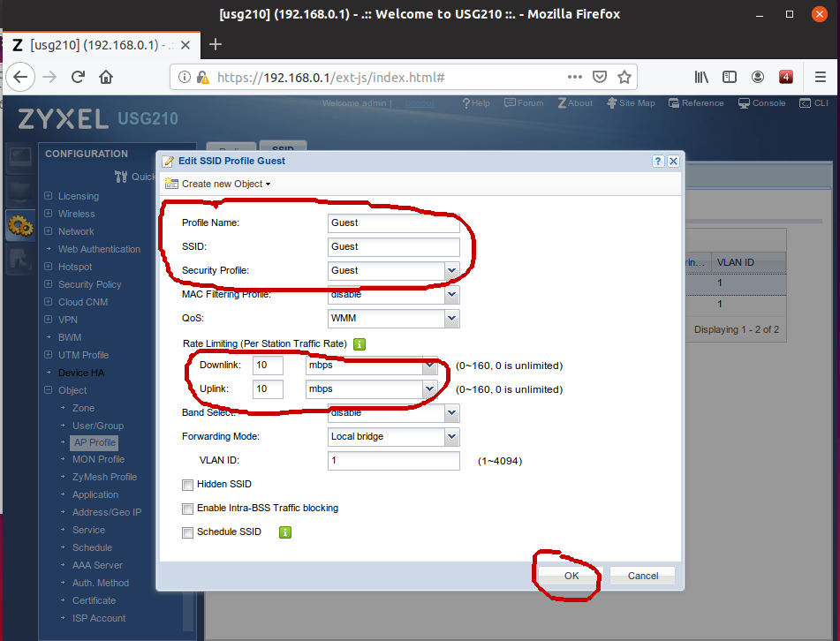Open the Forwarding Mode dropdown
Image resolution: width=840 pixels, height=641 pixels.
[451, 436]
